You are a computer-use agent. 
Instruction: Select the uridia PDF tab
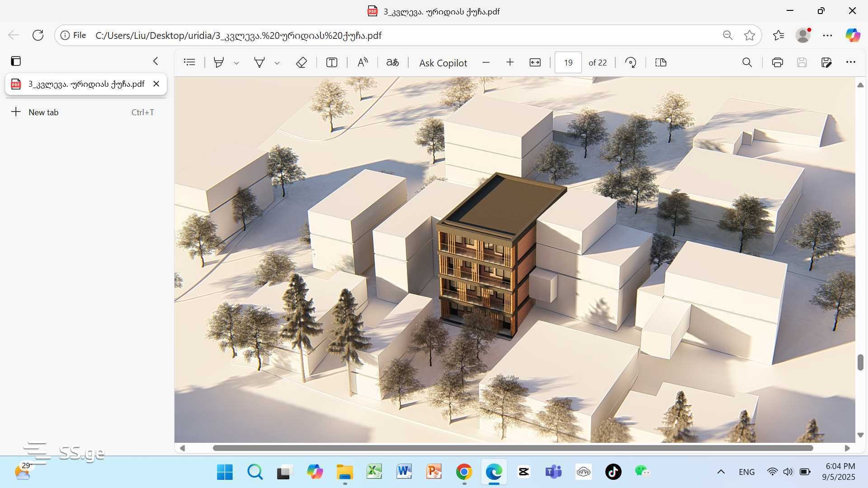pos(86,84)
